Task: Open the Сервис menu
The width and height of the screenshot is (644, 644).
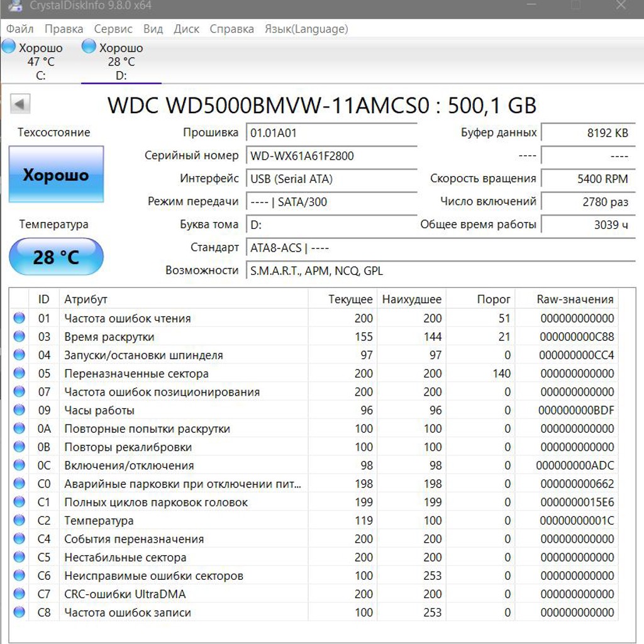Action: [113, 29]
